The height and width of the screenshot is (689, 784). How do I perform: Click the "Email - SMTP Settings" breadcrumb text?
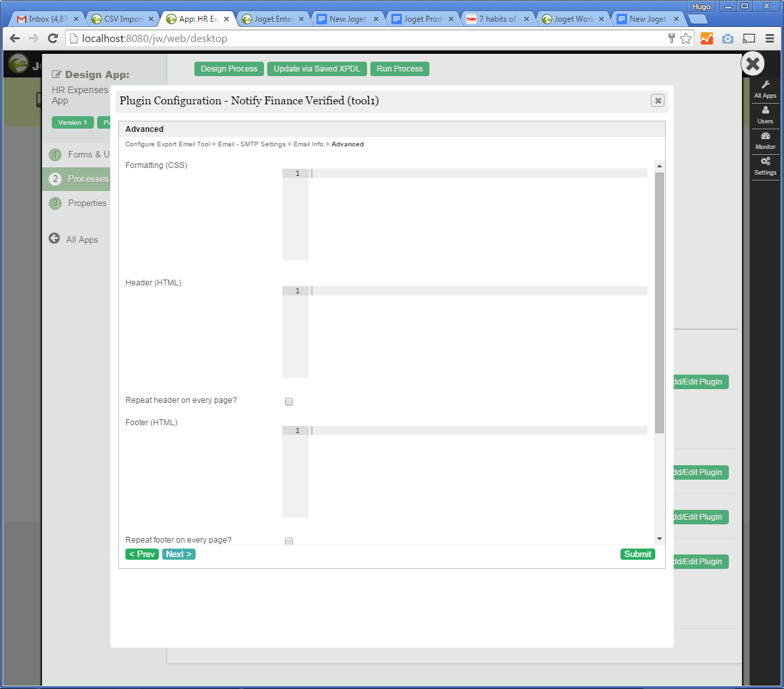click(x=251, y=144)
